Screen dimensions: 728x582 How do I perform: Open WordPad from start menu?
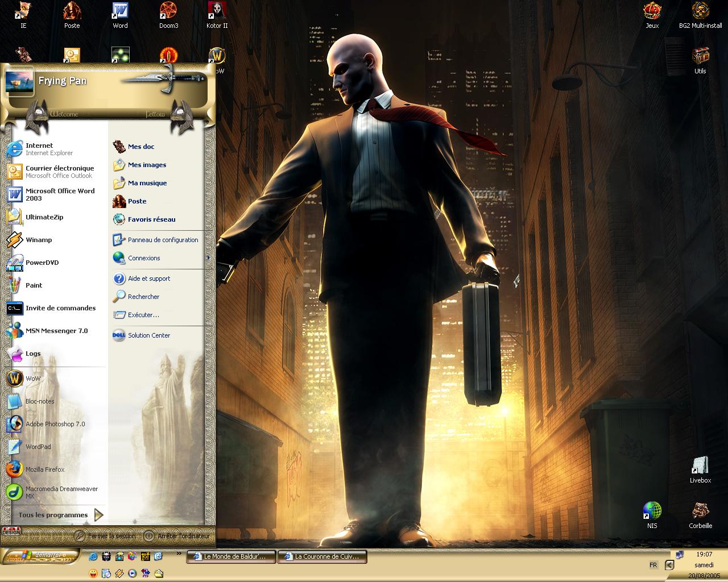coord(55,447)
